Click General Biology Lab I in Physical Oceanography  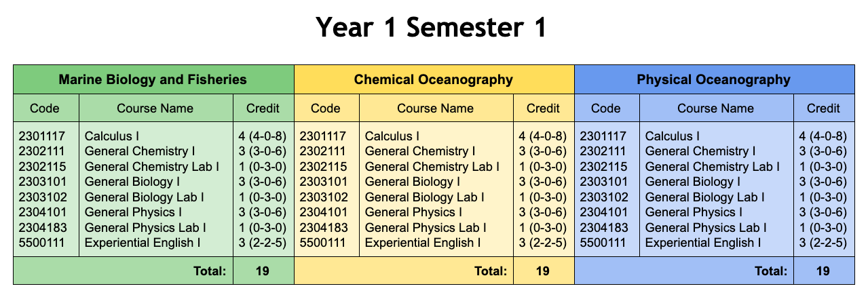704,197
